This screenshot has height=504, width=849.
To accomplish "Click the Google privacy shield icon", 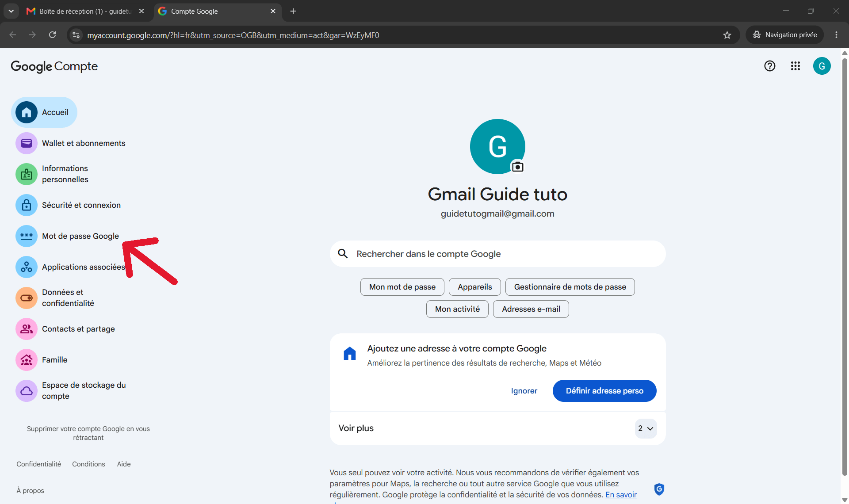I will pyautogui.click(x=659, y=489).
